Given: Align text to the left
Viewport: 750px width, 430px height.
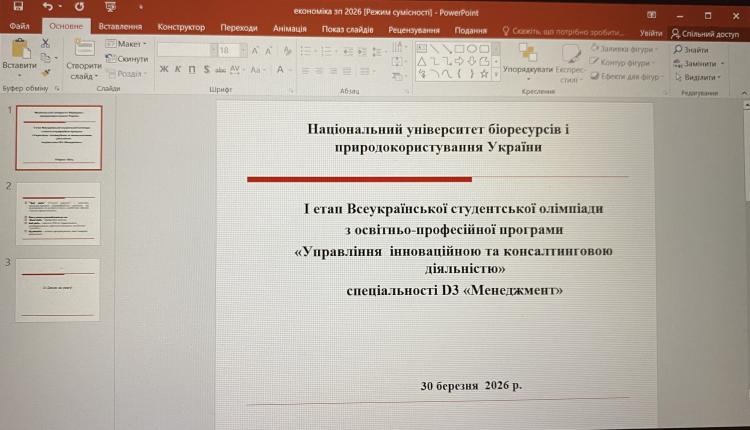Looking at the screenshot, I should (x=305, y=71).
